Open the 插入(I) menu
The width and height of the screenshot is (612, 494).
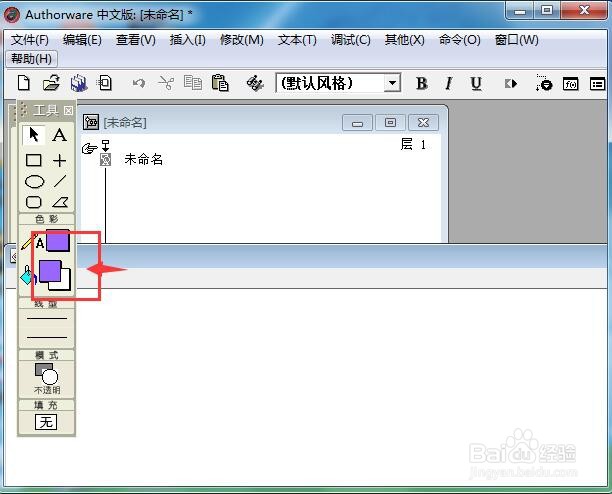[x=187, y=40]
